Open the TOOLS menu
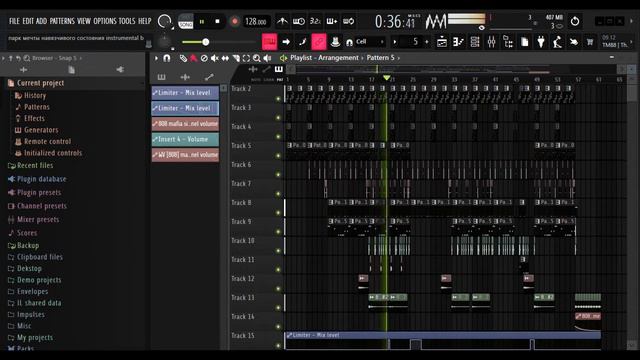The width and height of the screenshot is (640, 360). tap(127, 21)
